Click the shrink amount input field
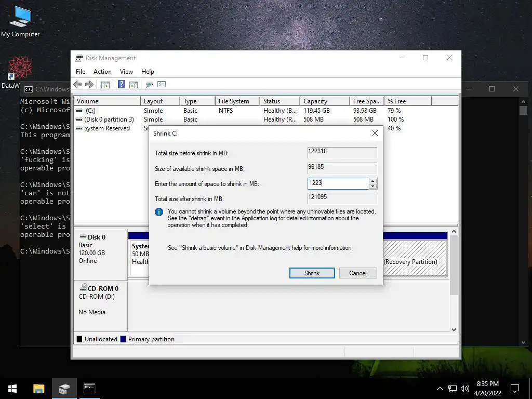 (338, 183)
